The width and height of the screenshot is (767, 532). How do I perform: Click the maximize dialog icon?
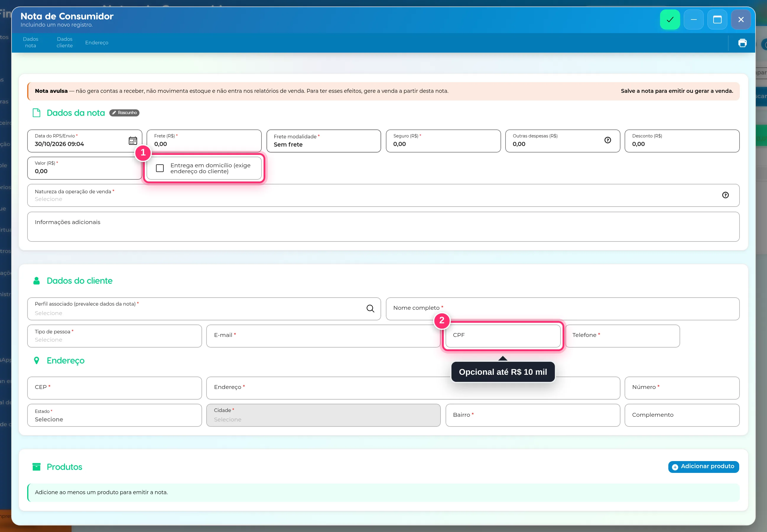pos(717,20)
